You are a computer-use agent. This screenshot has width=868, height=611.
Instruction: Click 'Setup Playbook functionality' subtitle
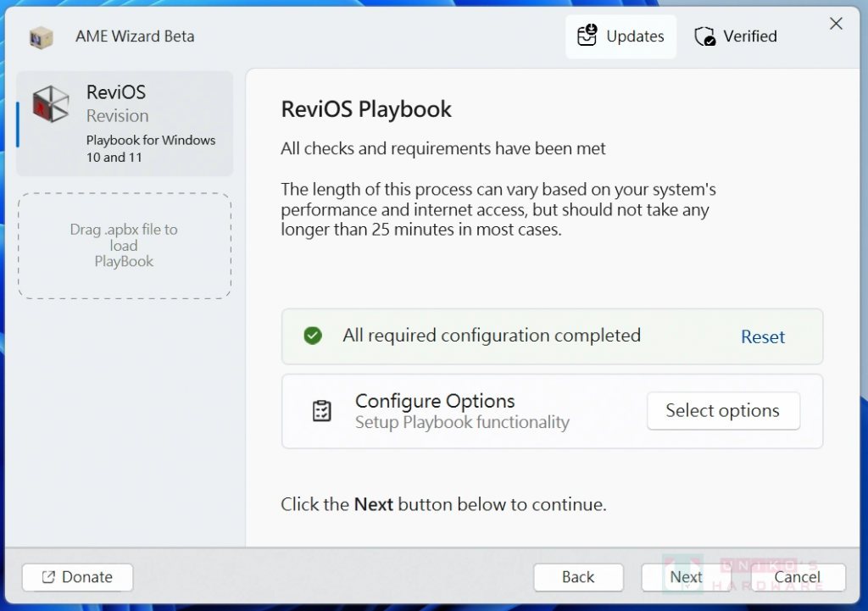click(x=462, y=422)
